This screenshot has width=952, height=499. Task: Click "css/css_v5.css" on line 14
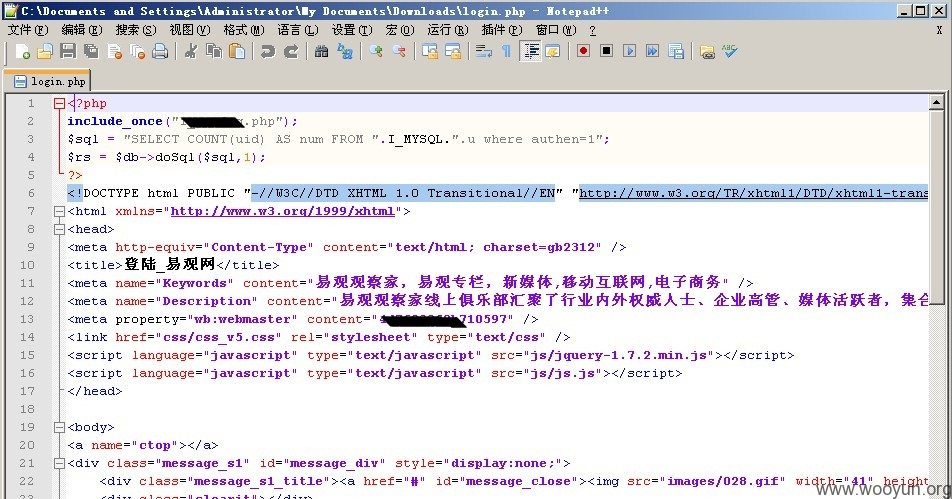(218, 337)
